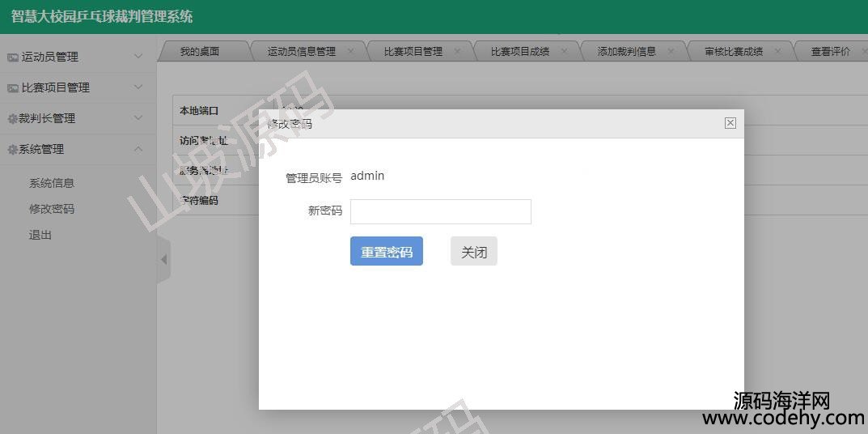The height and width of the screenshot is (434, 868).
Task: Close the 运动员信息管理 tab
Action: [350, 51]
